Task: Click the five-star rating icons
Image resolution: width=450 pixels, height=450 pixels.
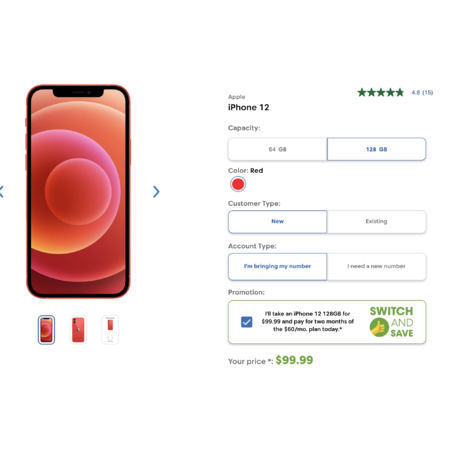Action: 381,92
